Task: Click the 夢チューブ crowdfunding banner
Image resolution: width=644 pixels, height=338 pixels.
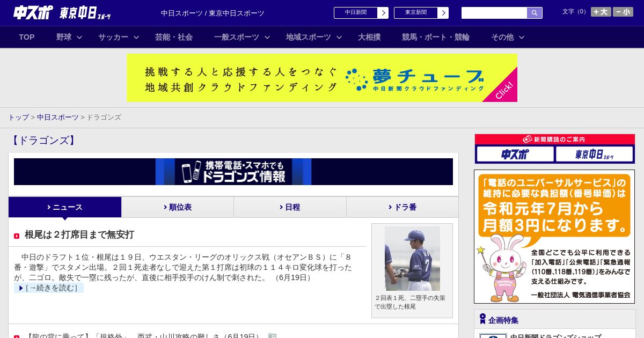Action: click(x=322, y=78)
